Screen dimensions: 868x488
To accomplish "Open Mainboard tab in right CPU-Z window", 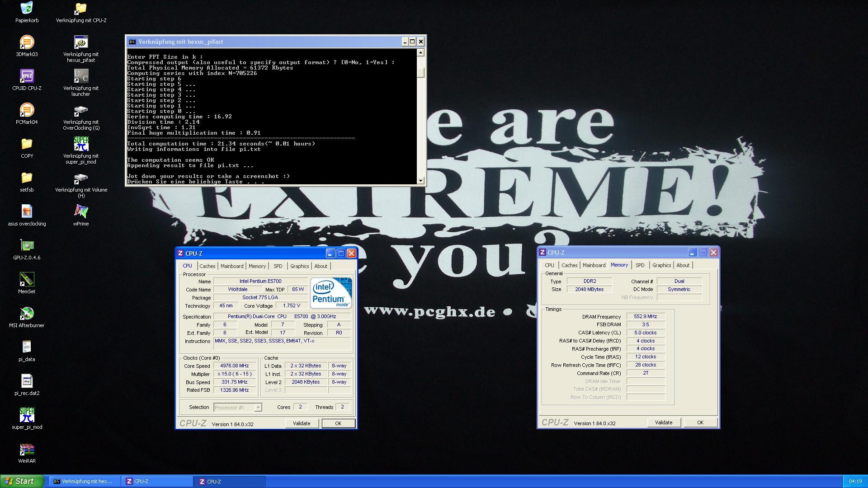I will 594,265.
